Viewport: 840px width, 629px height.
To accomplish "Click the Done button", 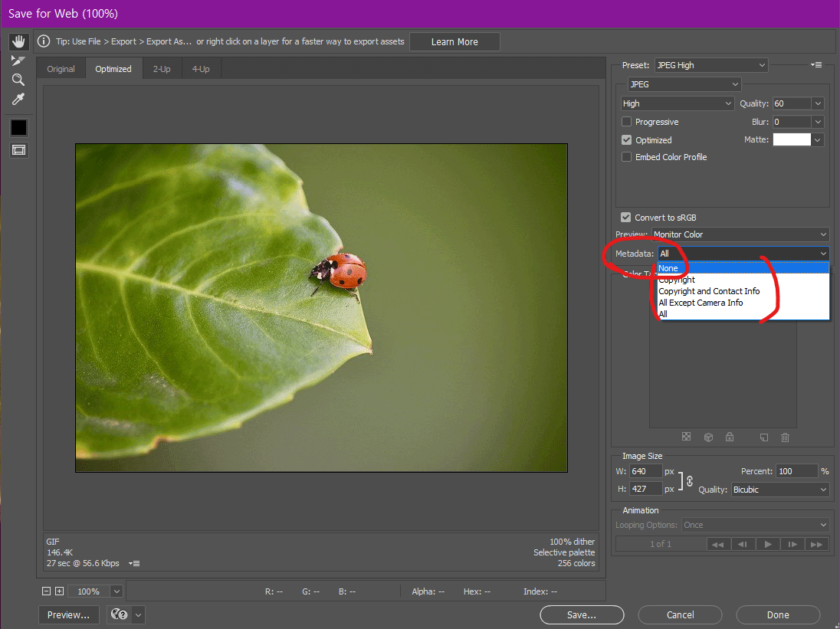I will point(778,614).
